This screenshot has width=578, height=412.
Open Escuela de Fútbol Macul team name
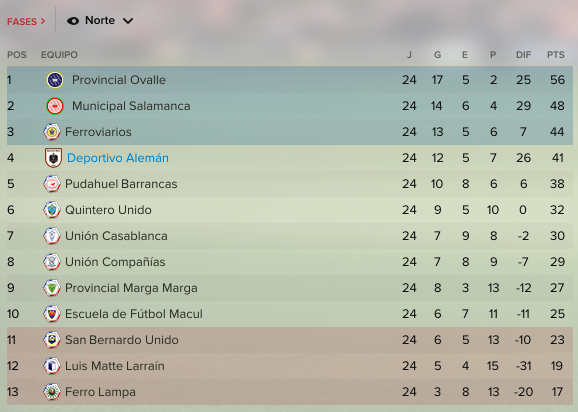[134, 314]
